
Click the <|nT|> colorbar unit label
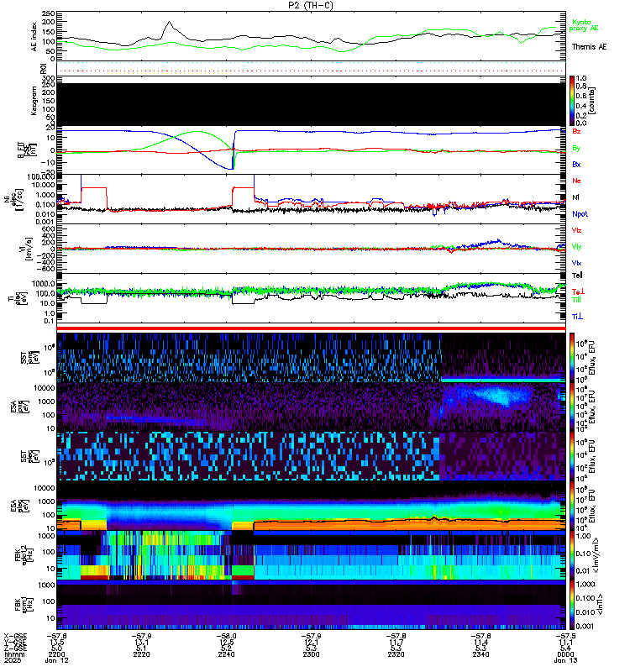(x=600, y=605)
